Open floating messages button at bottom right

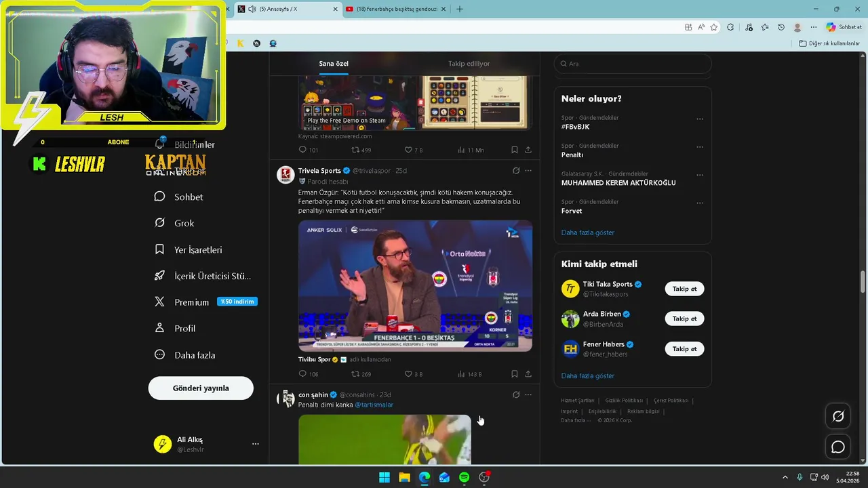(838, 447)
